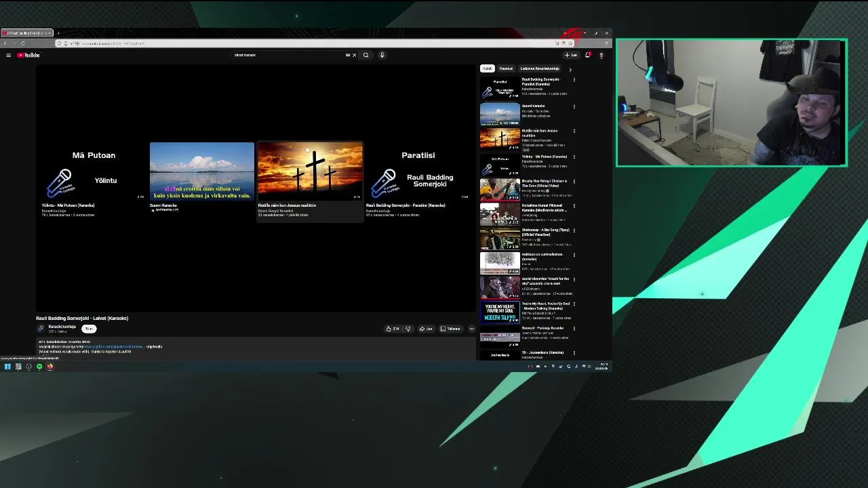Open the Windows Start button
868x488 pixels.
(7, 367)
